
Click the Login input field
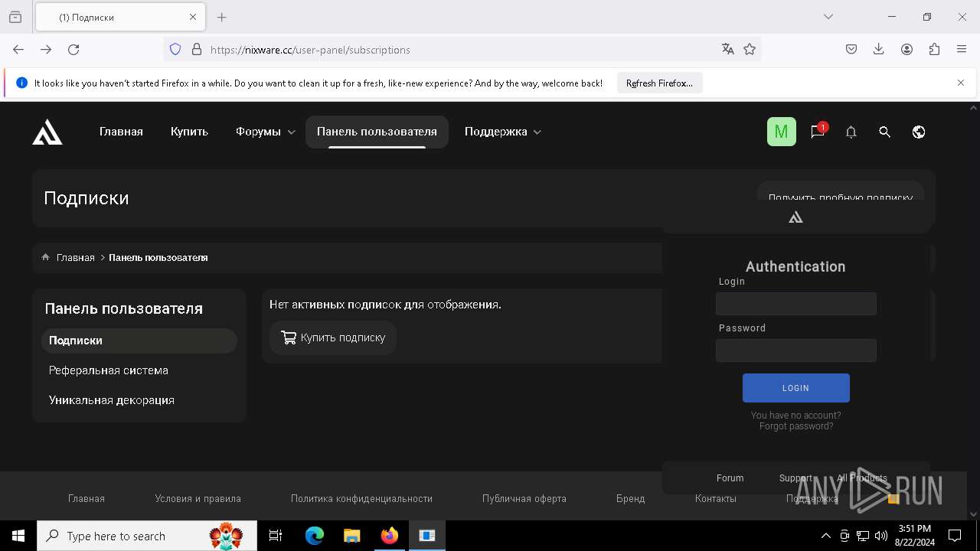(795, 304)
